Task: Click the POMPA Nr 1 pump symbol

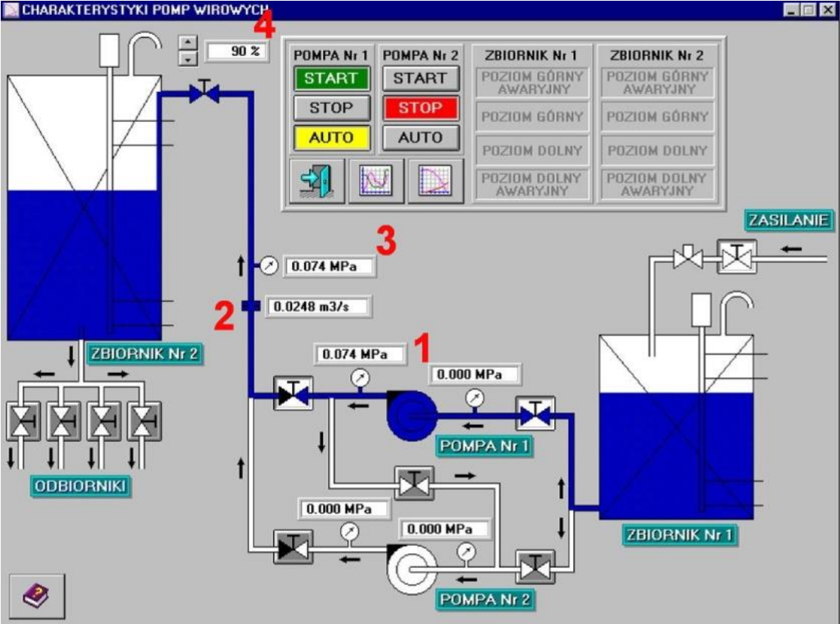Action: (411, 416)
